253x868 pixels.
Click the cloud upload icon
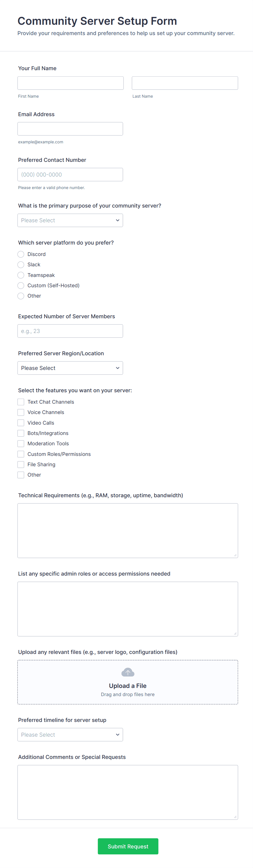click(128, 672)
